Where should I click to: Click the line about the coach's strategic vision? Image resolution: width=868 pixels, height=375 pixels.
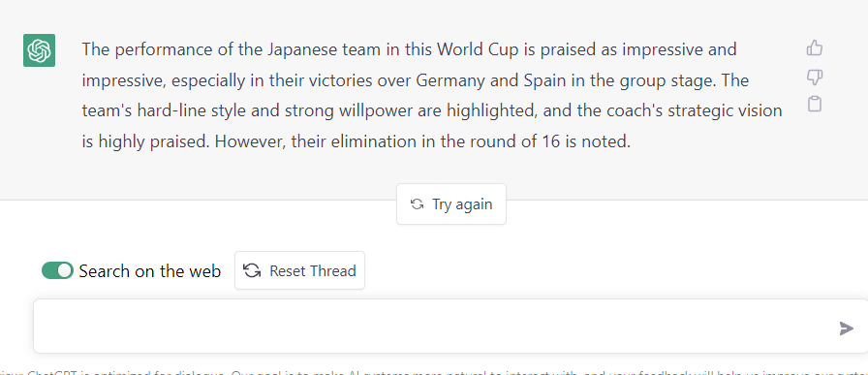(x=432, y=111)
